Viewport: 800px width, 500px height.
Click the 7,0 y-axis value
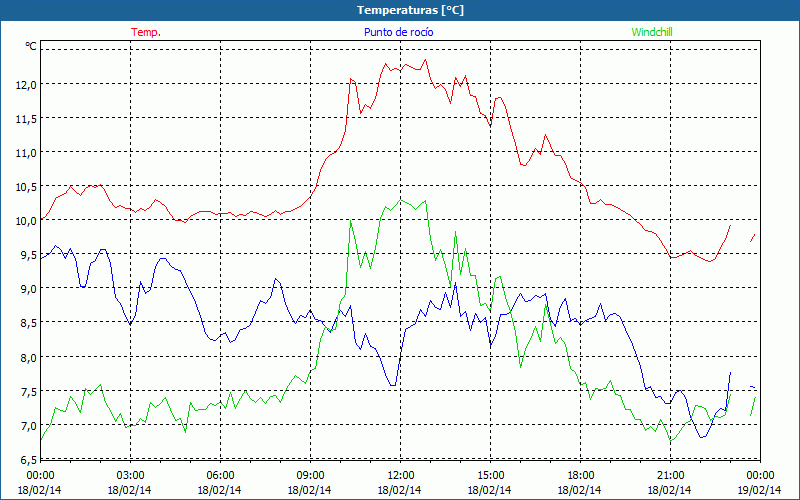pos(28,425)
